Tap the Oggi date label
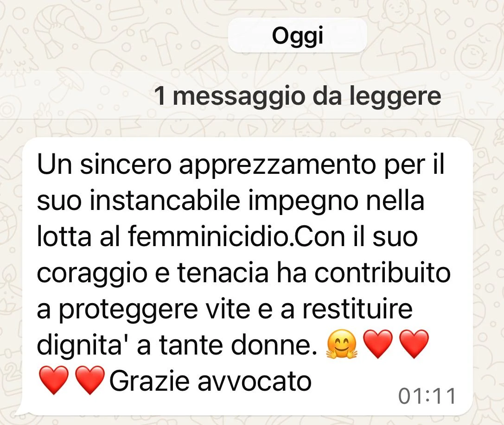 click(298, 35)
